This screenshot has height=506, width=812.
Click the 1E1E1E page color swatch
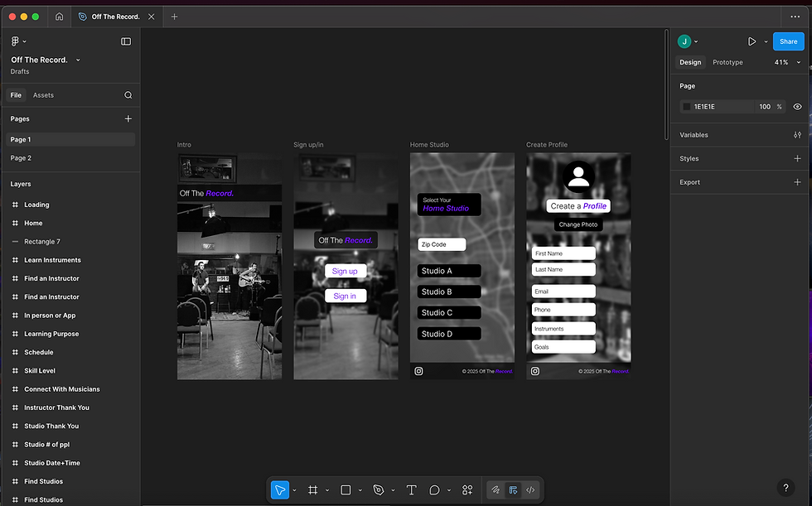point(685,106)
